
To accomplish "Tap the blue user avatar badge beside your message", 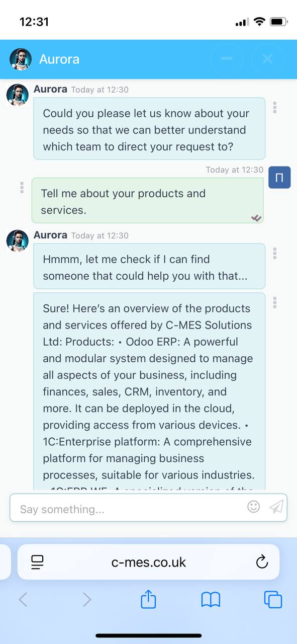I will point(279,177).
